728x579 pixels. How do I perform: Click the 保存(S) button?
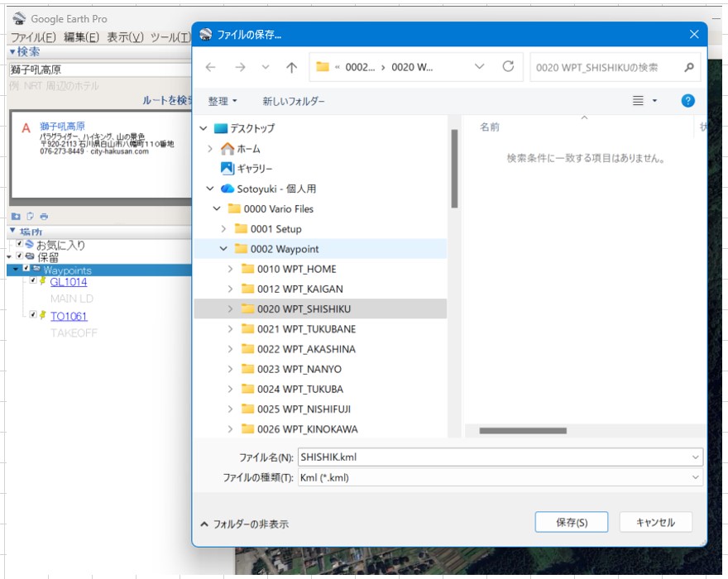(x=571, y=522)
